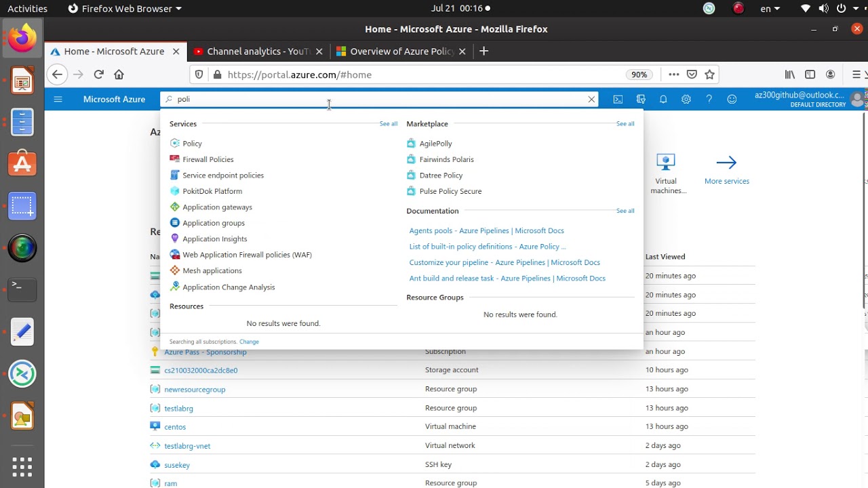
Task: Click the Azure help question mark icon
Action: click(709, 99)
